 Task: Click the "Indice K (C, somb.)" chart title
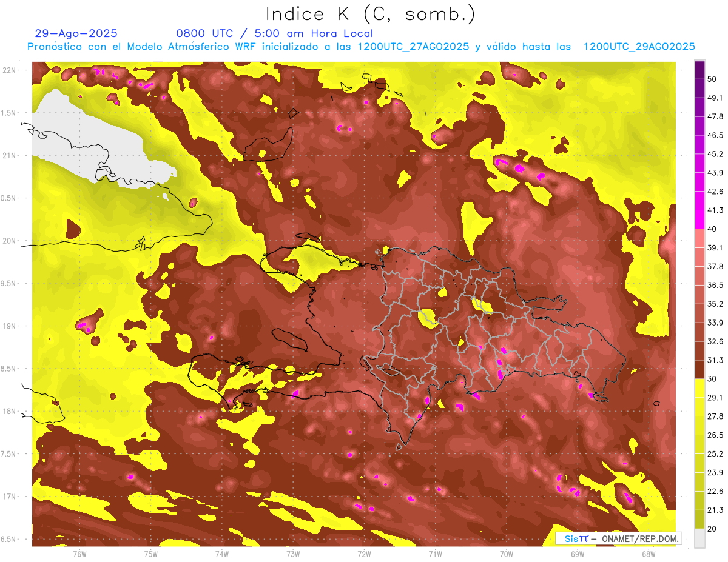tap(371, 13)
